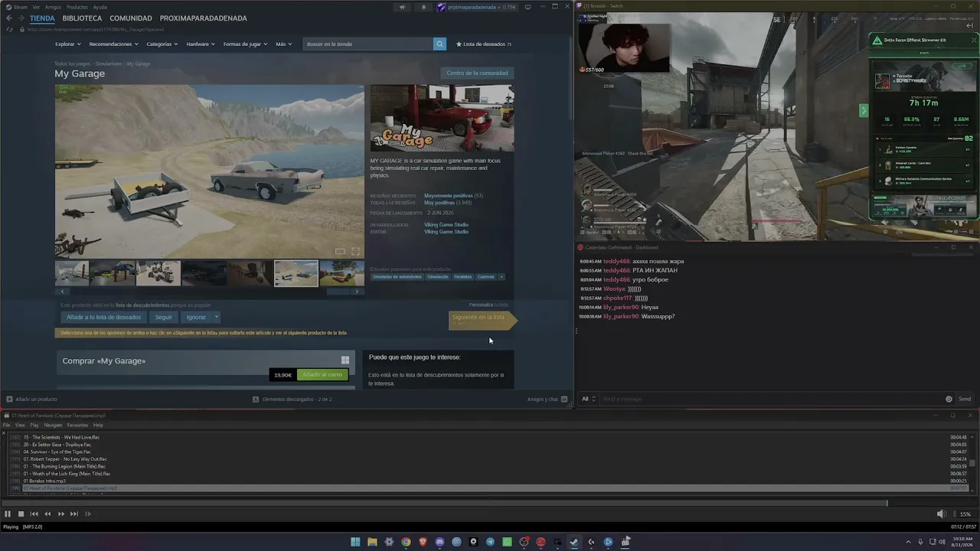The width and height of the screenshot is (980, 551).
Task: Expand the Recomendaciones dropdown
Action: coord(113,44)
